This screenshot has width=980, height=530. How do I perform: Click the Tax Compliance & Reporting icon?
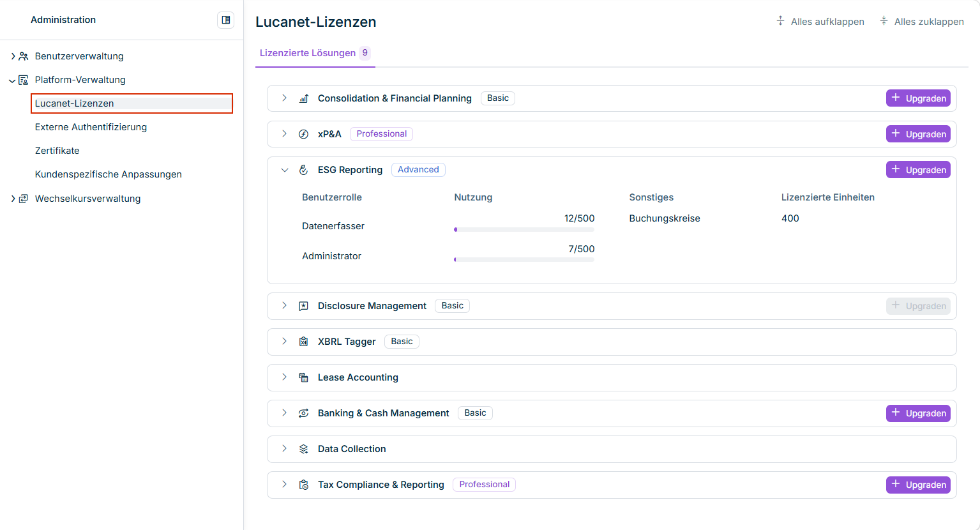tap(304, 485)
